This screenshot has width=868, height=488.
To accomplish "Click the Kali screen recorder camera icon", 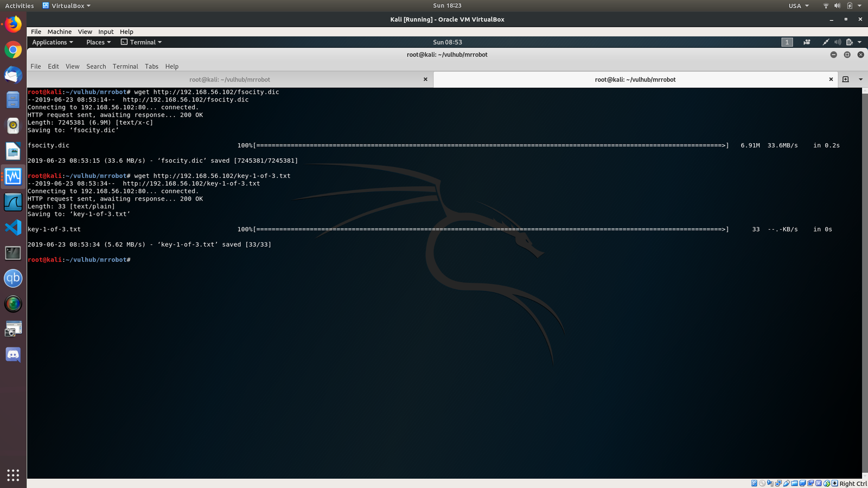I will [807, 42].
